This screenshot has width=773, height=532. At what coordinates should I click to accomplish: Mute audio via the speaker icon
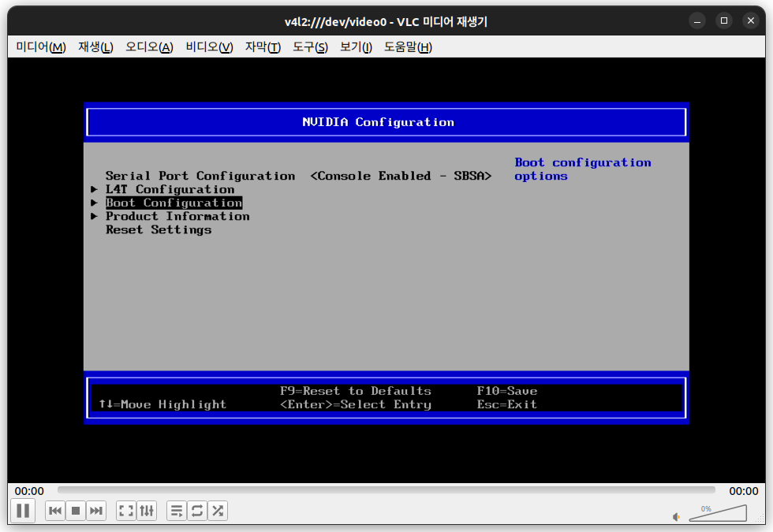(x=677, y=517)
